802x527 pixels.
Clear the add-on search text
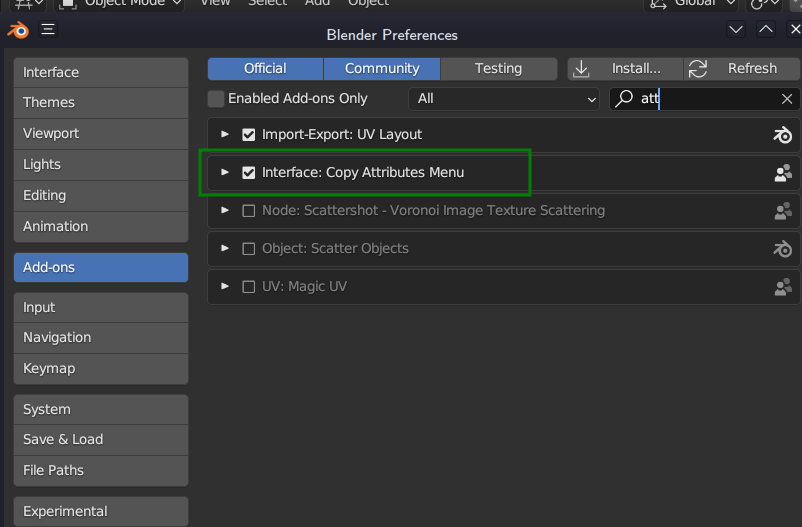(x=787, y=99)
